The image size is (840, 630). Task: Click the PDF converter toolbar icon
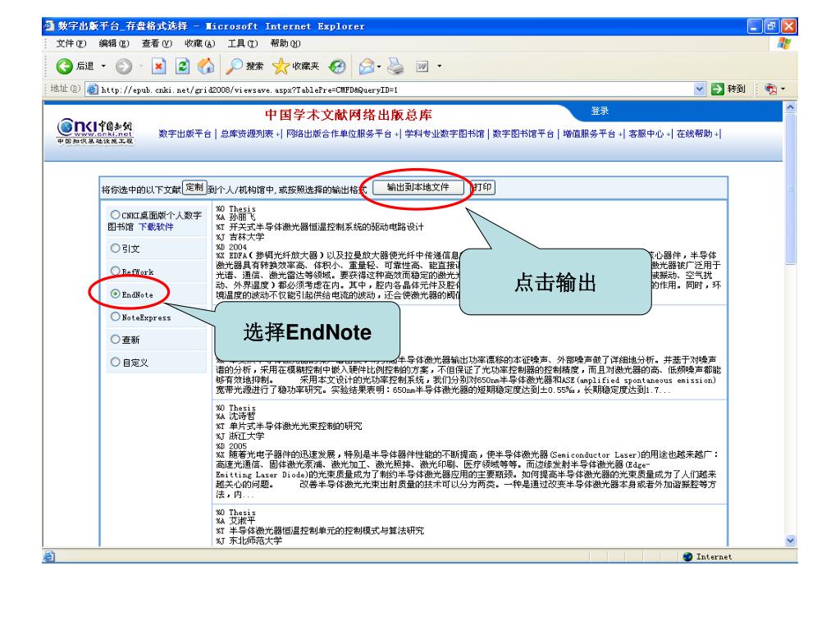tap(771, 89)
